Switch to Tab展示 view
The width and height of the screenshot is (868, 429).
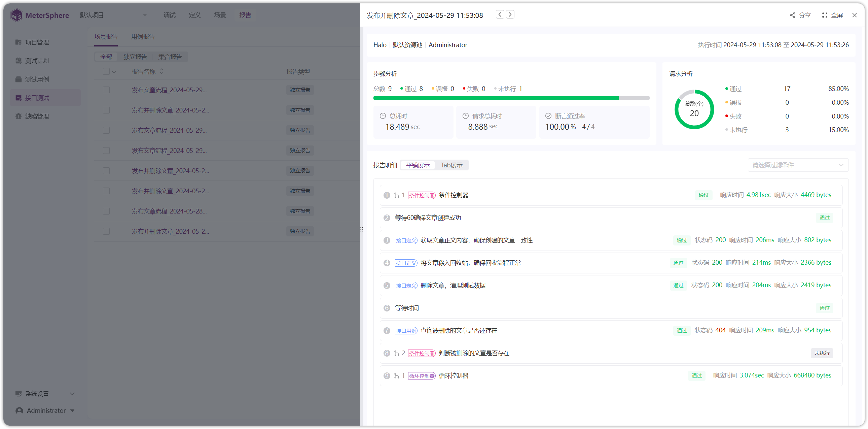[451, 165]
